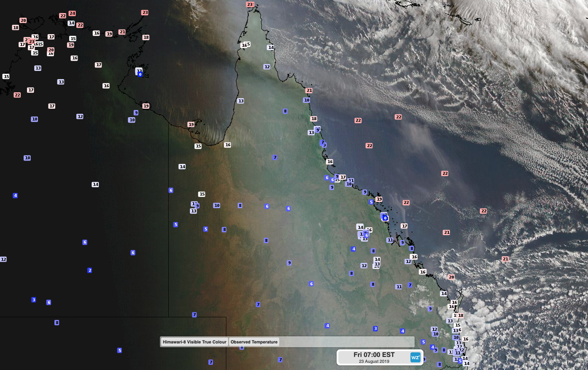This screenshot has width=588, height=370.
Task: Click the 23 August 2019 date text
Action: coord(374,362)
